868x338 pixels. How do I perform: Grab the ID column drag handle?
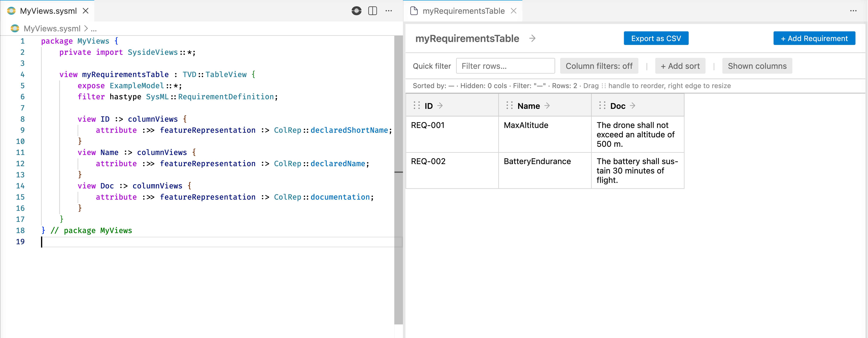tap(417, 106)
